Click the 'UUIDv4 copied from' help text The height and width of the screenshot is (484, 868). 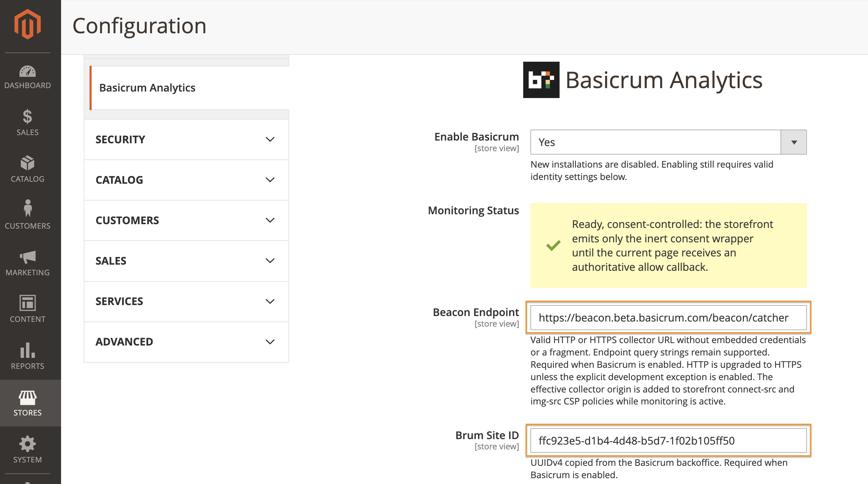click(x=659, y=469)
